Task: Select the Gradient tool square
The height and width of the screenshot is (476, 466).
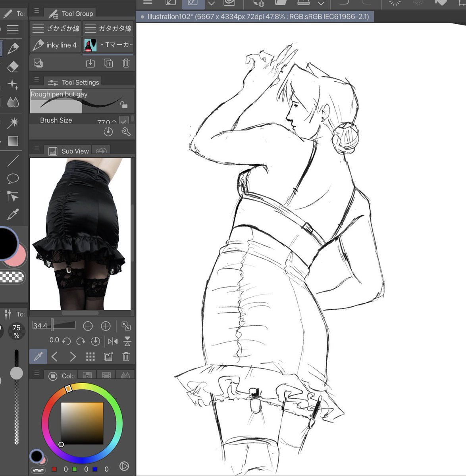Action: 13,141
